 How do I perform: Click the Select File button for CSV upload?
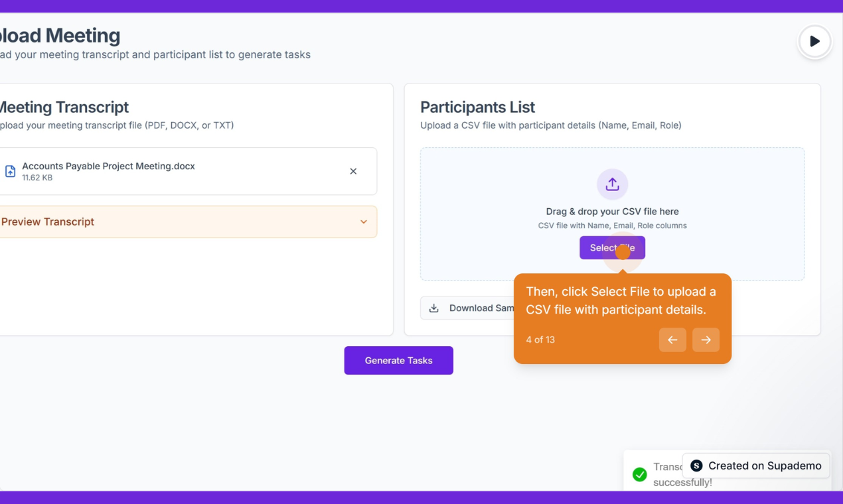point(612,247)
